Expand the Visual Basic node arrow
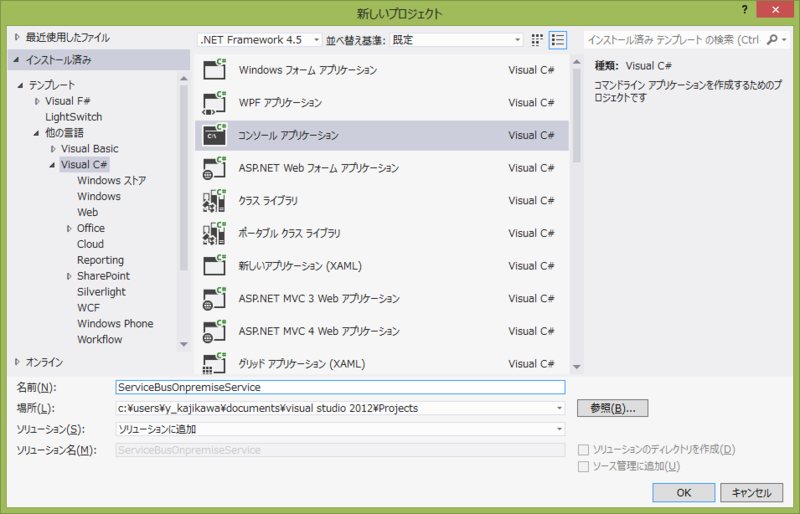The image size is (800, 514). coord(53,149)
